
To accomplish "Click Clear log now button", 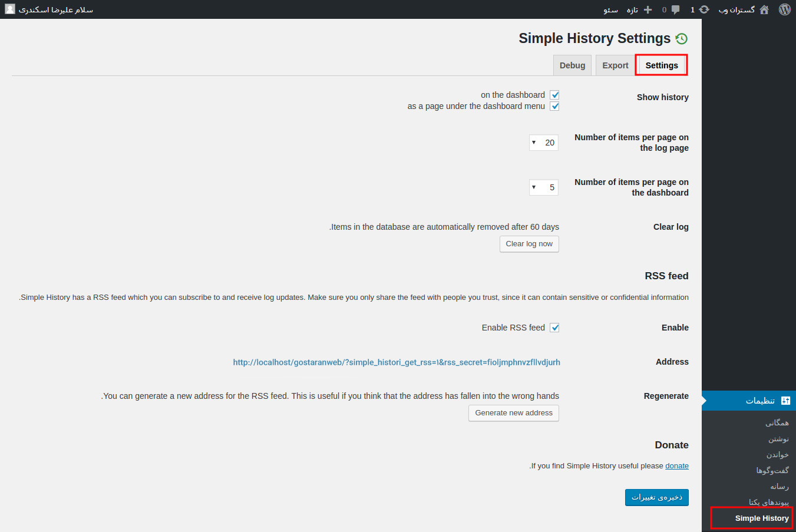I will [x=529, y=244].
